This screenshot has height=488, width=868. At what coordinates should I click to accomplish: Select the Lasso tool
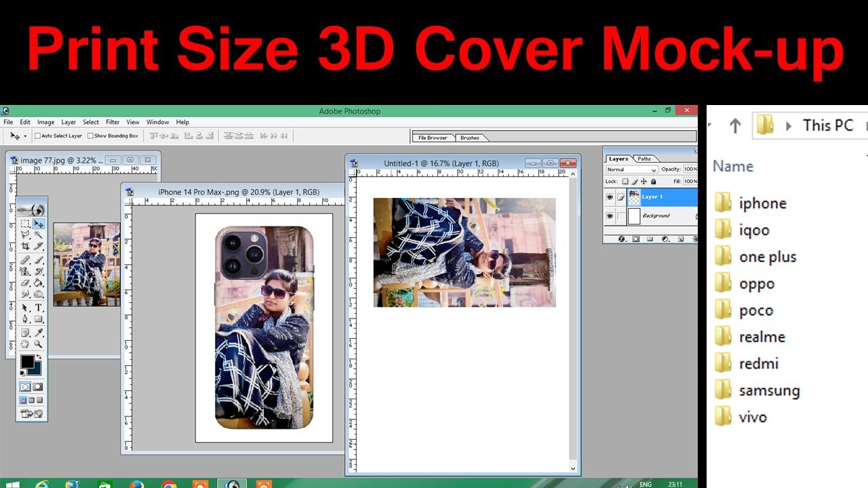click(25, 235)
